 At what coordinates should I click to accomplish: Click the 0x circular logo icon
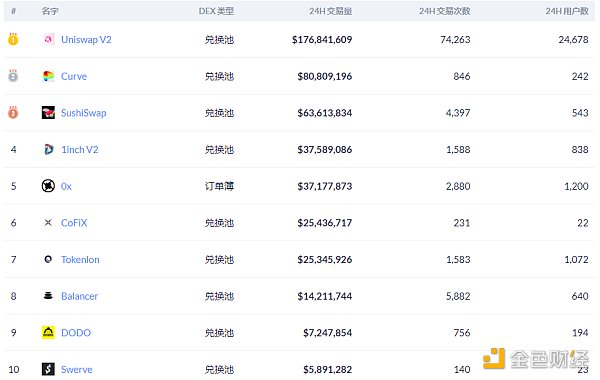pyautogui.click(x=48, y=186)
